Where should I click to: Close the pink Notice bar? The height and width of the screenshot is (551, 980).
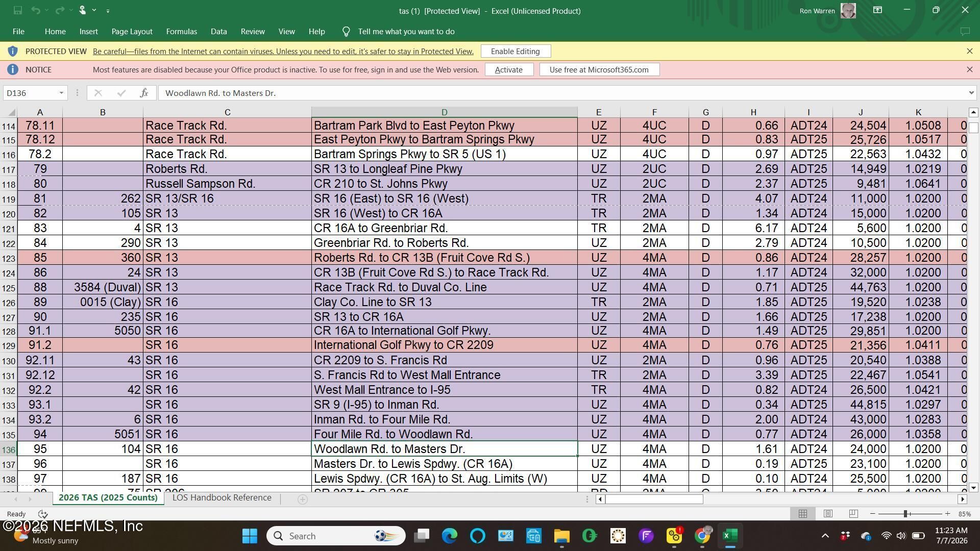pyautogui.click(x=969, y=69)
